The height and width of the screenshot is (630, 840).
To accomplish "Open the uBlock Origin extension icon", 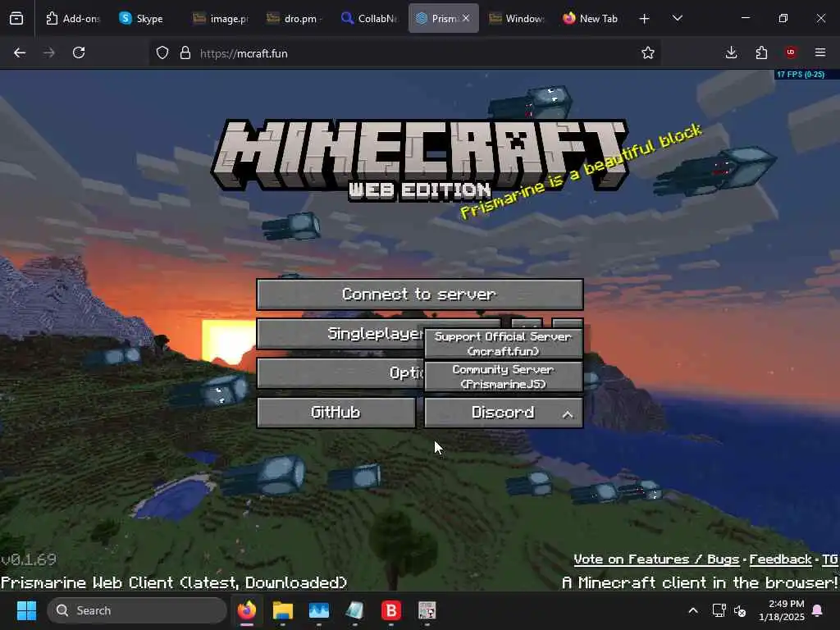I will click(791, 52).
